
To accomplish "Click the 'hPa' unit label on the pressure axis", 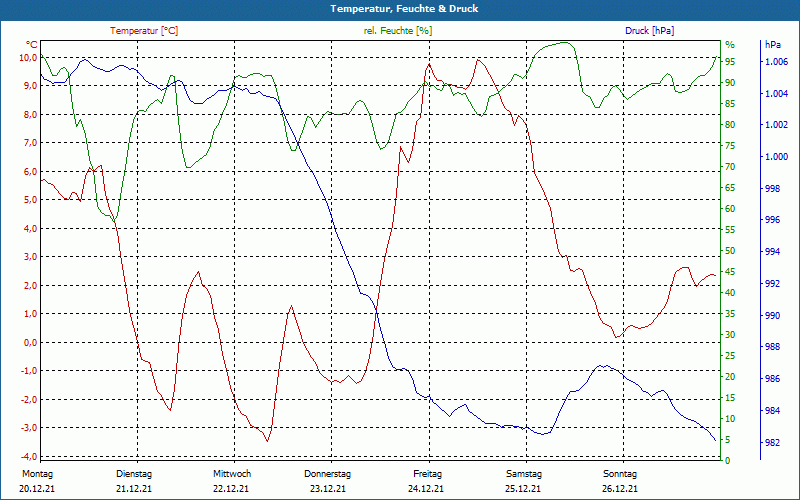I will [772, 45].
